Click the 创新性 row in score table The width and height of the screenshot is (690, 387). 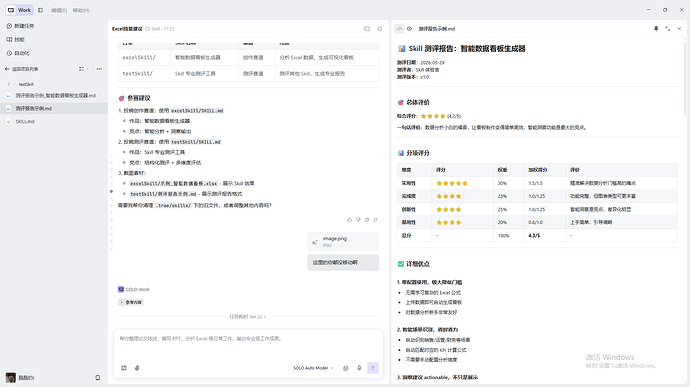537,210
